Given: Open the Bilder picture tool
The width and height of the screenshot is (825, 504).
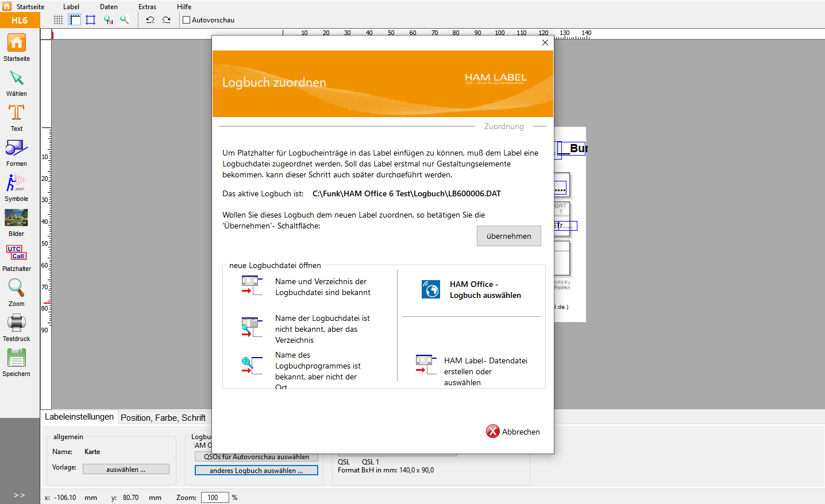Looking at the screenshot, I should coord(17,218).
